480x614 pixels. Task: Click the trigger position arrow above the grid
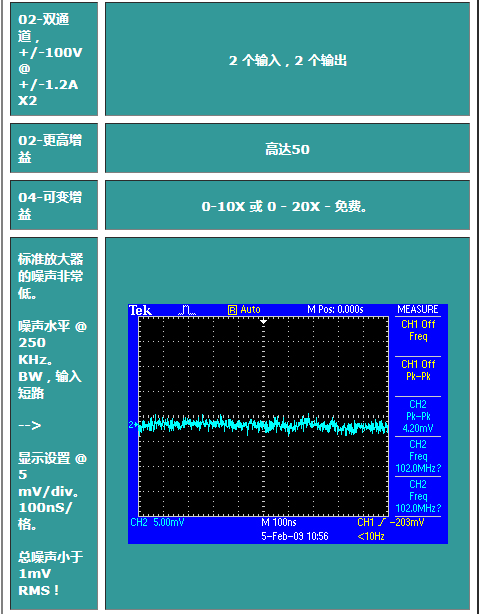[x=264, y=321]
